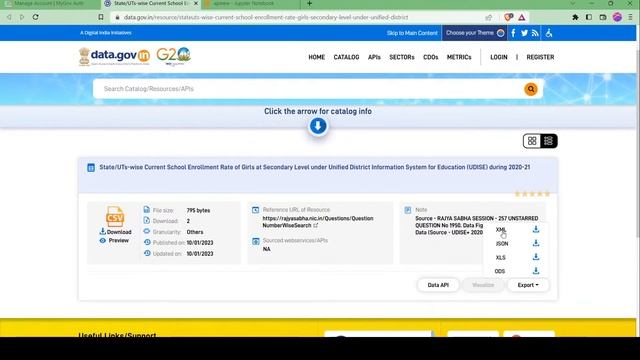This screenshot has width=640, height=360.
Task: Click the Data API button
Action: point(438,285)
